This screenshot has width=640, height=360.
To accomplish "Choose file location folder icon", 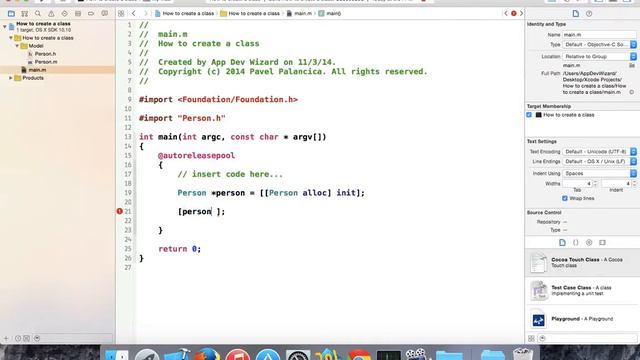I will coord(632,65).
